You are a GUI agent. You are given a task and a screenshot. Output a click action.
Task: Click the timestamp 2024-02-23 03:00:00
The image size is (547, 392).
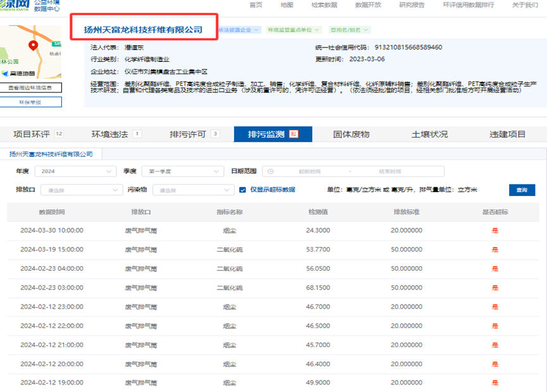(52, 288)
